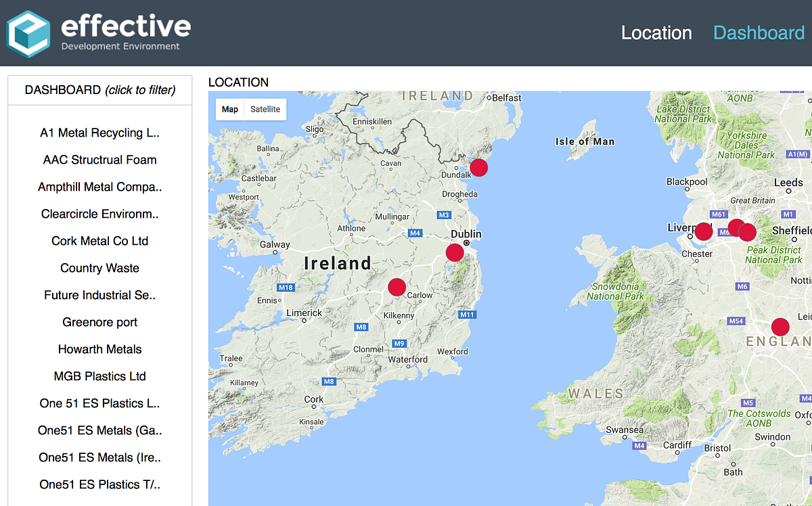Open the Location section in the navigation
Image resolution: width=812 pixels, height=506 pixels.
tap(656, 32)
